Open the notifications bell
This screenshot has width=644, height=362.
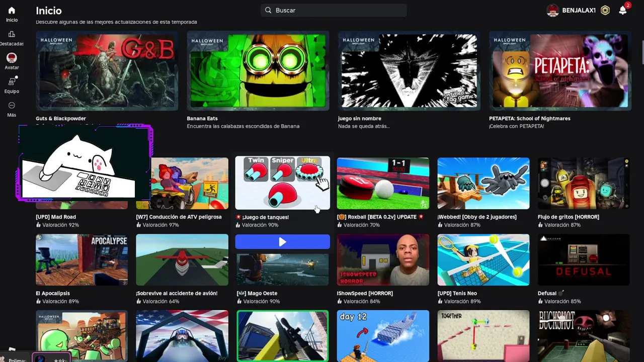[623, 10]
